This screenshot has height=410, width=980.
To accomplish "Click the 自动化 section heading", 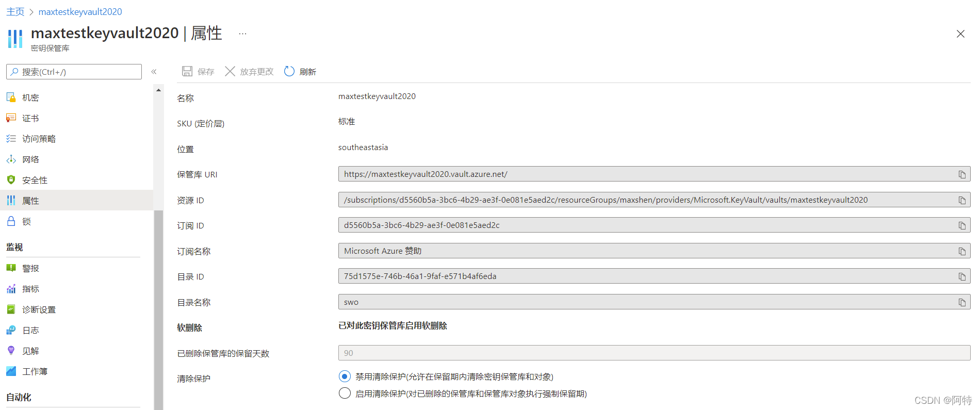I will point(19,397).
